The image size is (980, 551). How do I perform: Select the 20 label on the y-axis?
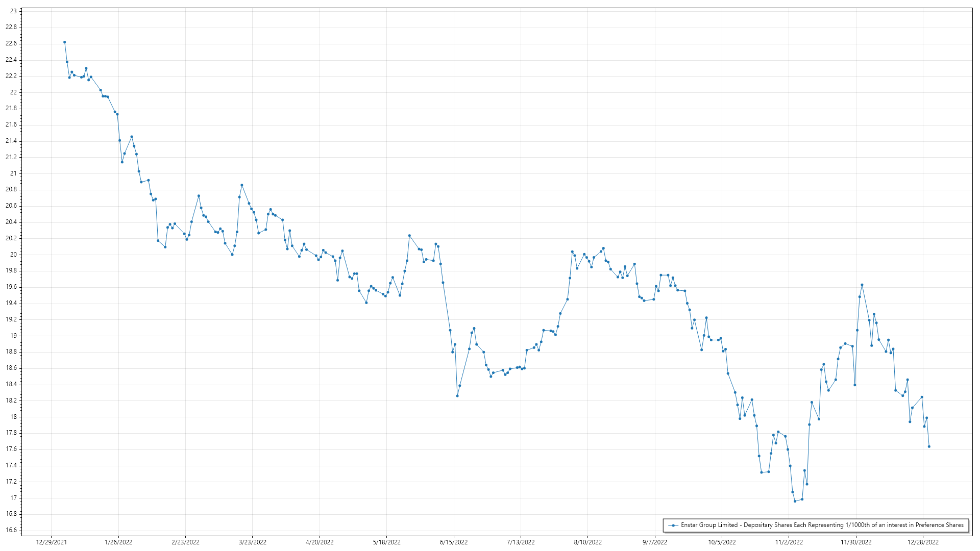click(x=13, y=255)
